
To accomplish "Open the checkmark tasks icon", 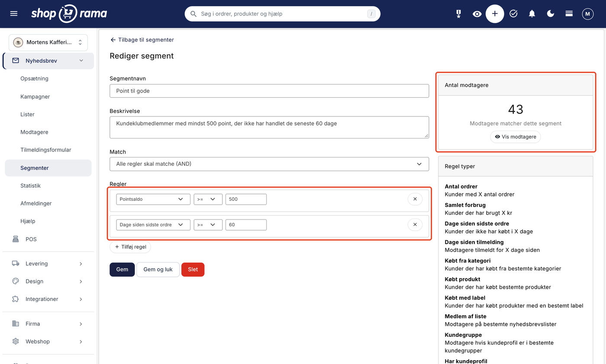I will coord(513,14).
